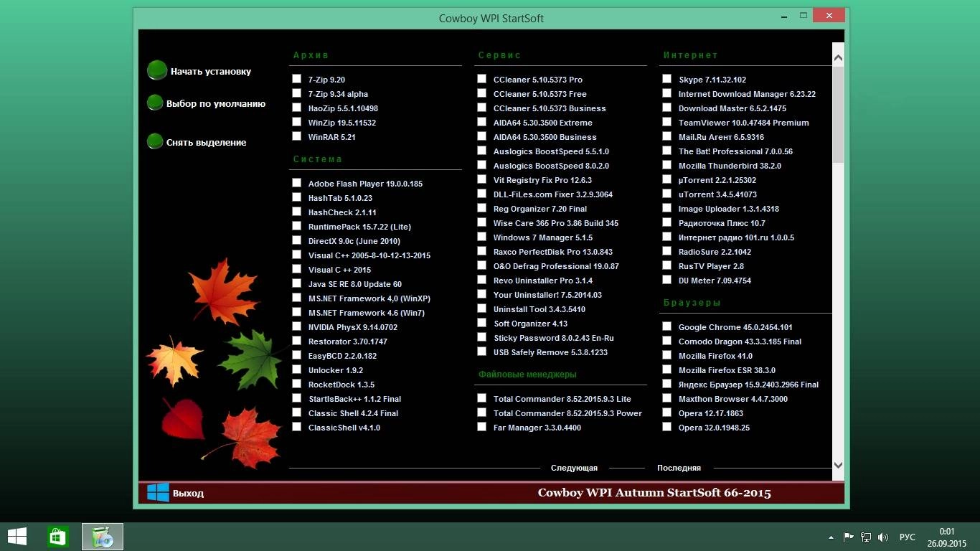
Task: Click Cowboy WPI Autumn StartSoft 66-2015 footer text
Action: tap(654, 493)
